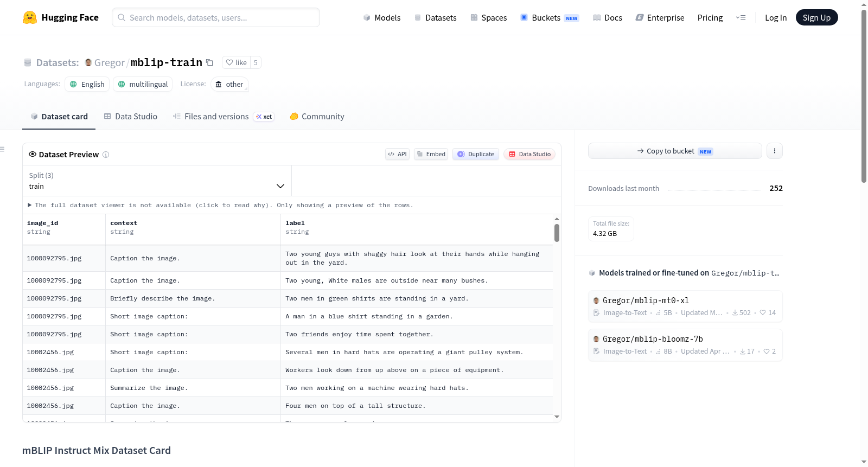Click the label column header
This screenshot has width=868, height=467.
[417, 229]
